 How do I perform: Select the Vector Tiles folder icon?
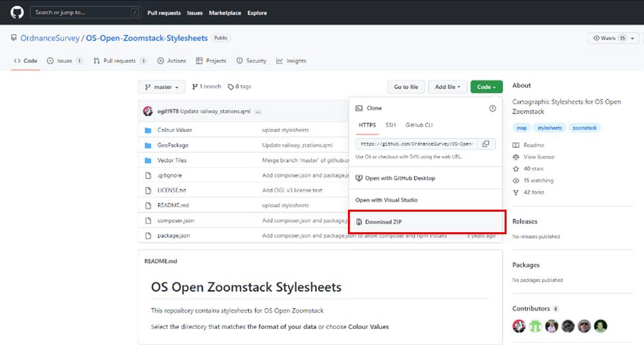(x=148, y=161)
